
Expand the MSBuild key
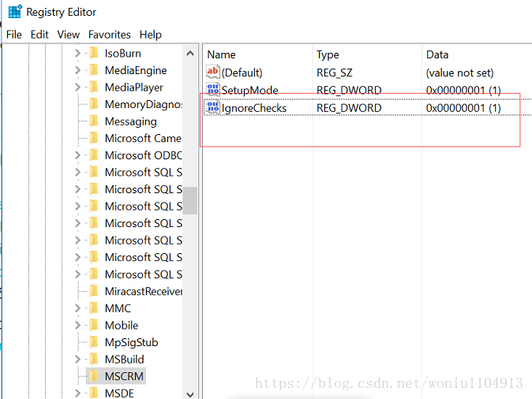77,359
